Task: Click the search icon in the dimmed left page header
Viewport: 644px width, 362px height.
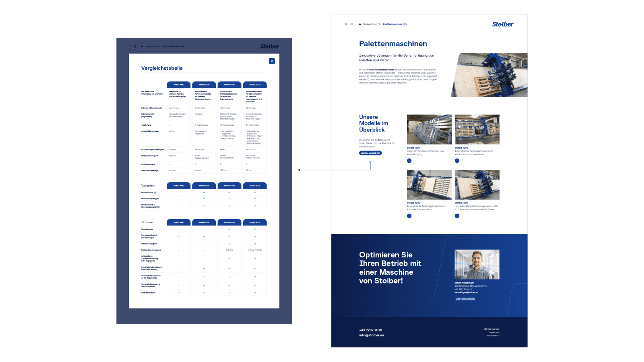Action: coord(130,46)
